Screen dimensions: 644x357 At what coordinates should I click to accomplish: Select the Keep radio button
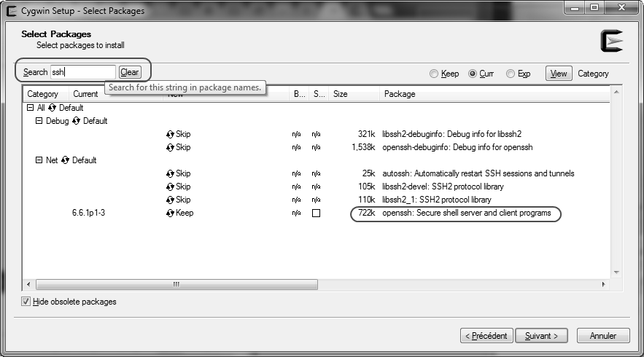pyautogui.click(x=434, y=74)
